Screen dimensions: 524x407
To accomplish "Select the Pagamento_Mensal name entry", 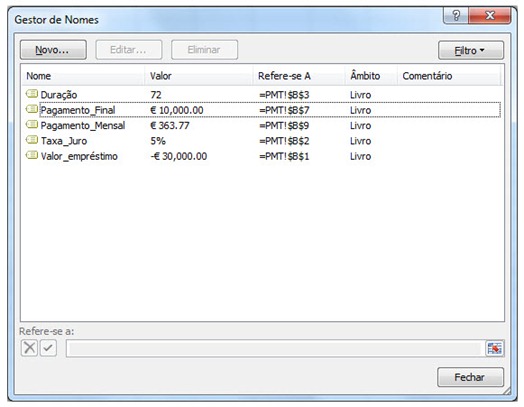I will pos(83,126).
